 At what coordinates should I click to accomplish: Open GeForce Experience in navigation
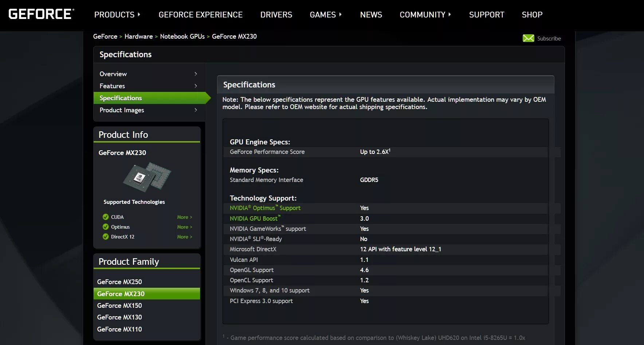[x=200, y=15]
